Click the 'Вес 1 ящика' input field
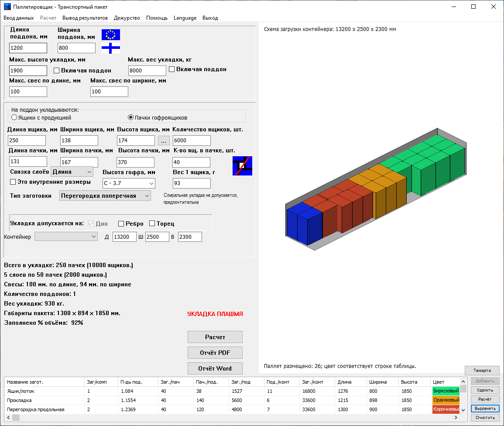 pyautogui.click(x=192, y=183)
